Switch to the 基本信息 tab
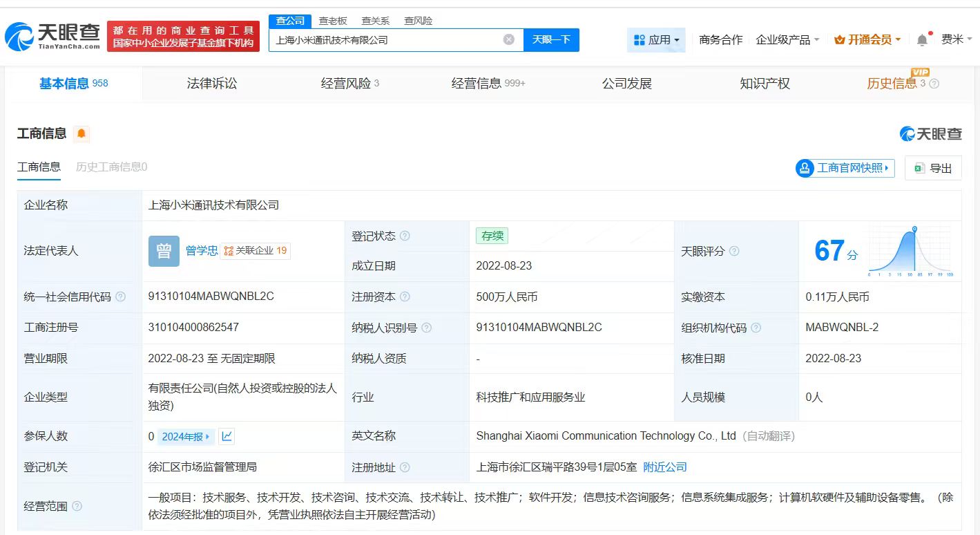Image resolution: width=980 pixels, height=535 pixels. pyautogui.click(x=73, y=84)
